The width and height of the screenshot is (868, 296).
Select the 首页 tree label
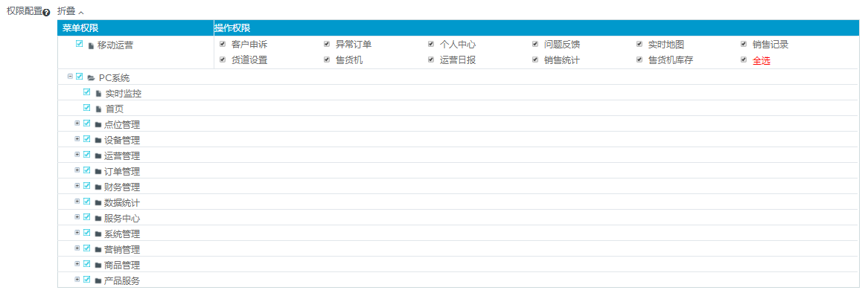tap(115, 109)
